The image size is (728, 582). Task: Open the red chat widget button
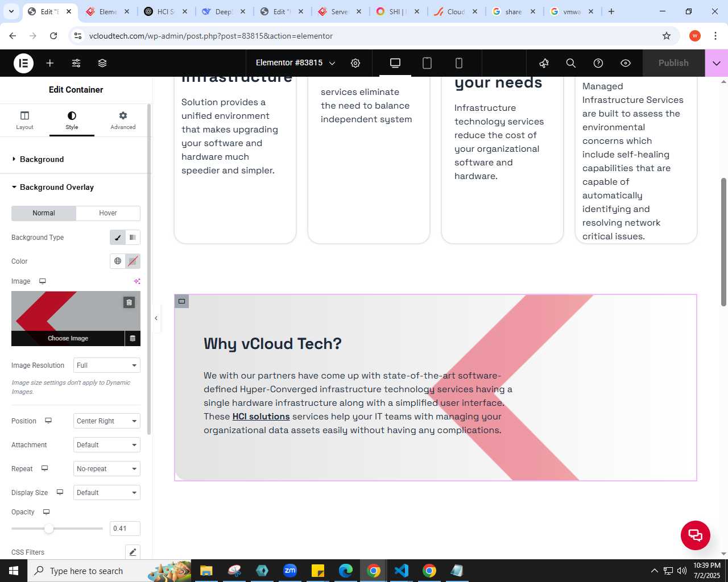(695, 535)
